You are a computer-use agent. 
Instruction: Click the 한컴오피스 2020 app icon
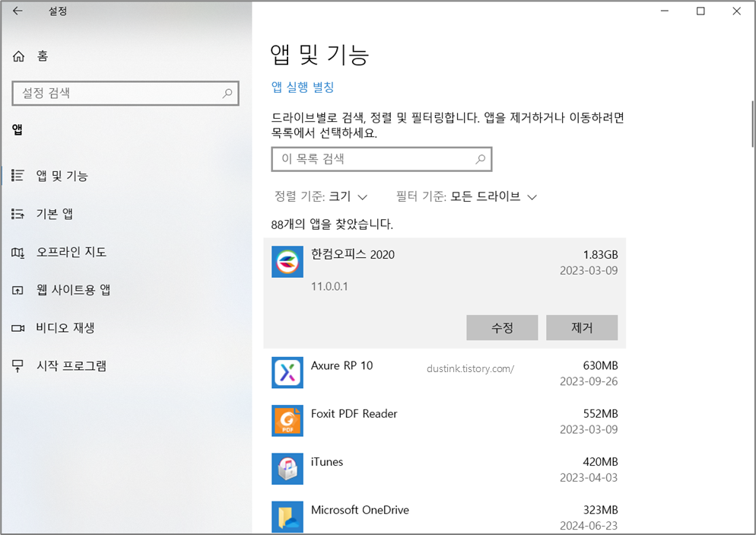coord(287,262)
